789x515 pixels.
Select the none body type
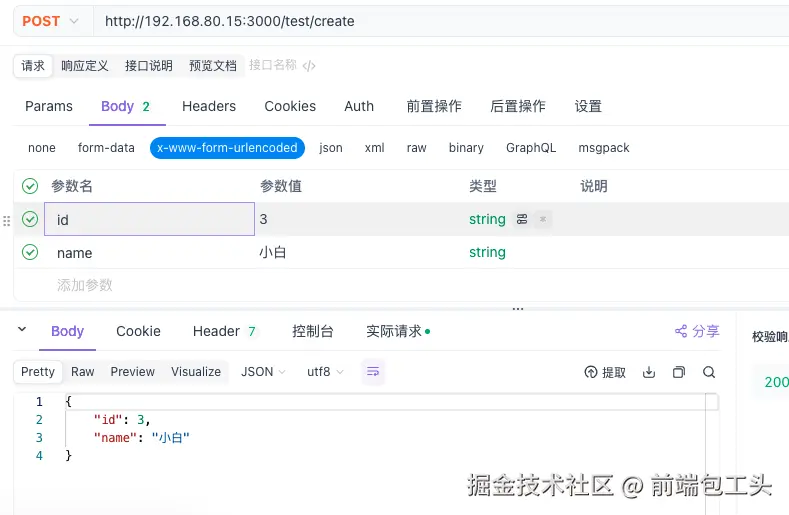pyautogui.click(x=42, y=148)
